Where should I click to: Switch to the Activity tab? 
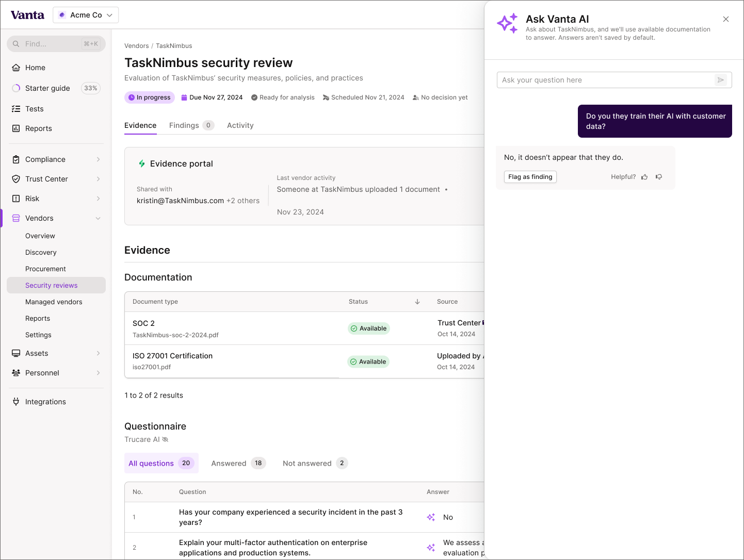pyautogui.click(x=240, y=125)
